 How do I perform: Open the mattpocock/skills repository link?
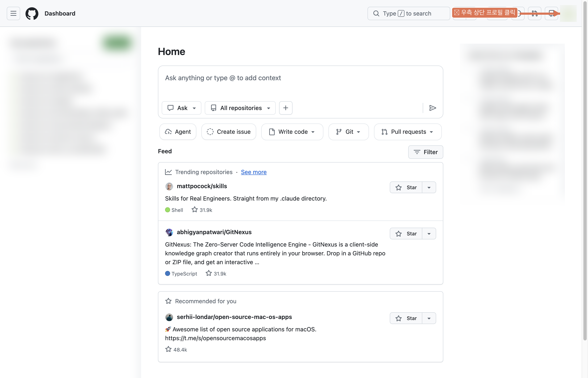[x=202, y=186]
